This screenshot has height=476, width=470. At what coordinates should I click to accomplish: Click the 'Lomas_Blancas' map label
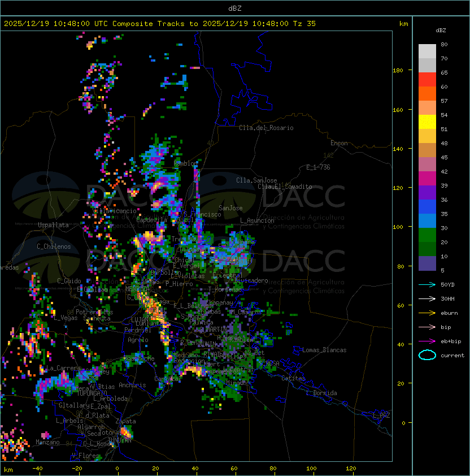click(x=324, y=350)
